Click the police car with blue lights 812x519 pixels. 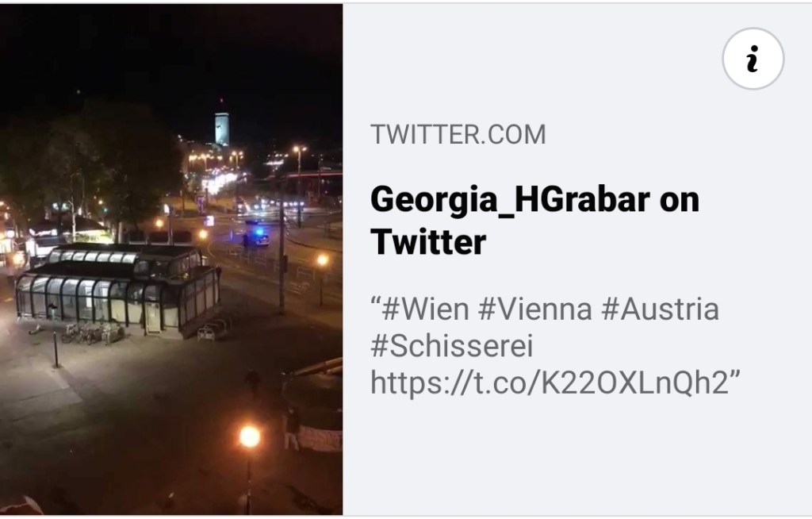click(x=256, y=236)
